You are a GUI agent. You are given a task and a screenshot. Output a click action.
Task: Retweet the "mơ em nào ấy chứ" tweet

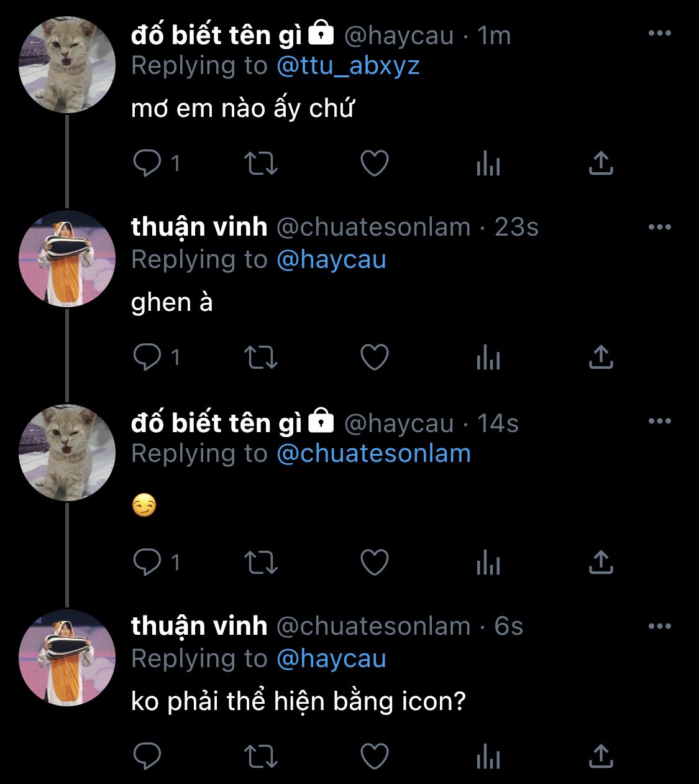tap(260, 164)
